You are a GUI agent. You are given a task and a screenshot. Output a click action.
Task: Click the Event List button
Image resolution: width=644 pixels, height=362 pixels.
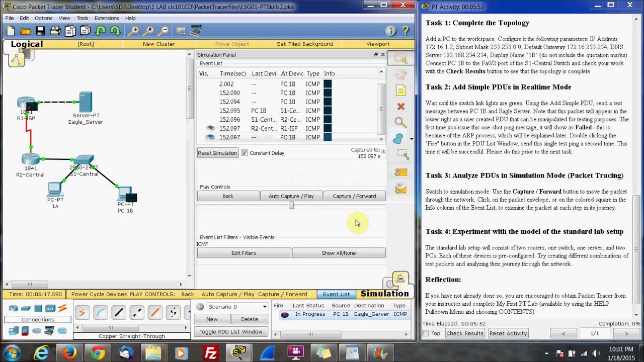click(336, 294)
